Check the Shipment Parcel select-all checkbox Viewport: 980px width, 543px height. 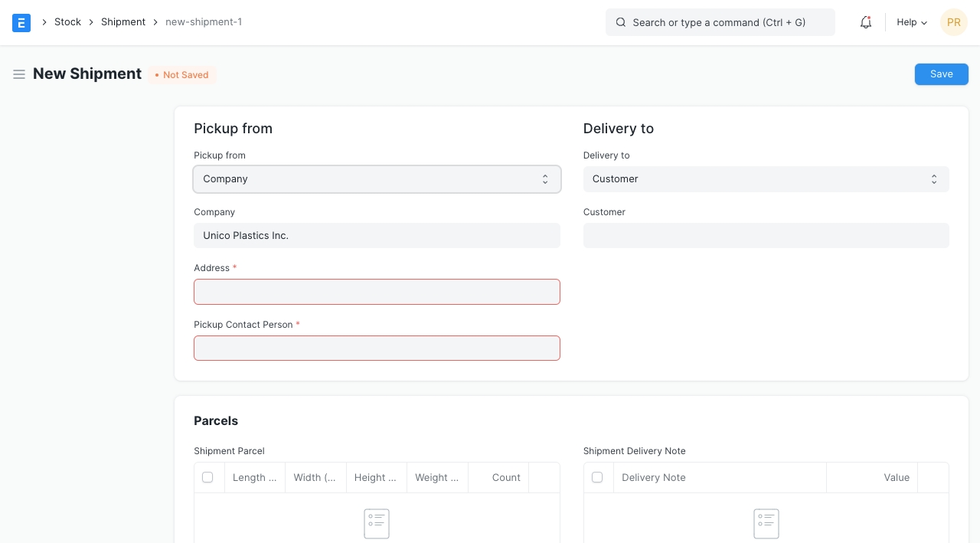207,477
